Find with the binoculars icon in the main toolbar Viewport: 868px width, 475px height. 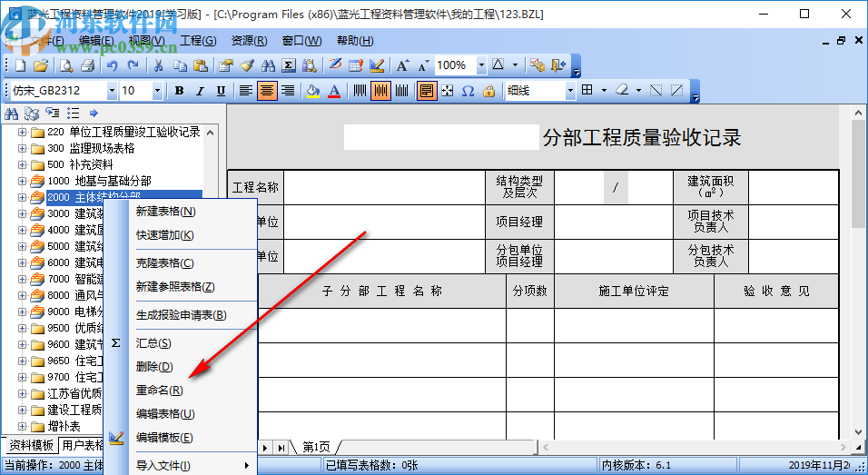tap(269, 65)
